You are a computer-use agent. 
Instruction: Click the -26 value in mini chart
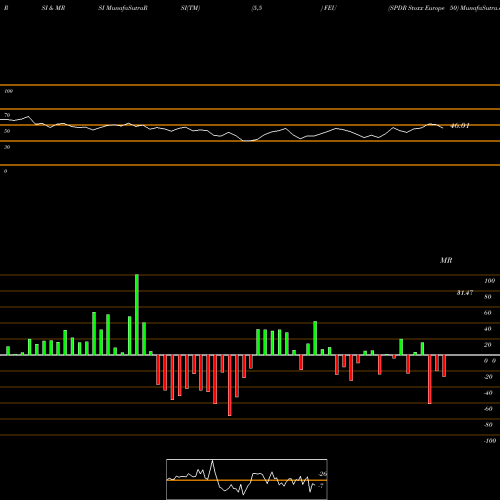[322, 474]
